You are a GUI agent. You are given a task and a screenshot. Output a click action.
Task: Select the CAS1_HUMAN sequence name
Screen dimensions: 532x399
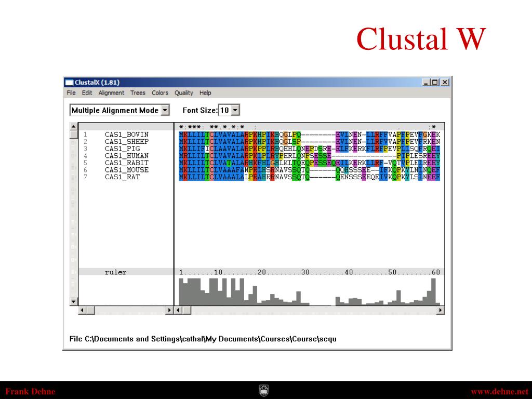[x=127, y=156]
